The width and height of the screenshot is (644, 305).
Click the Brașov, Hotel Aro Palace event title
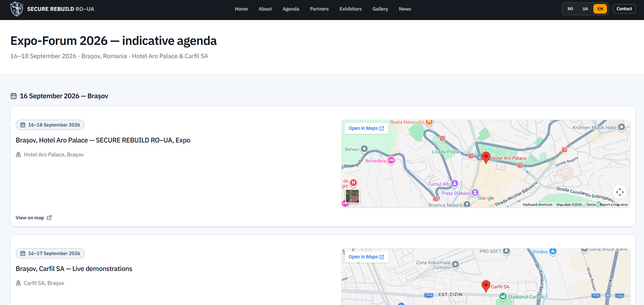coord(103,140)
